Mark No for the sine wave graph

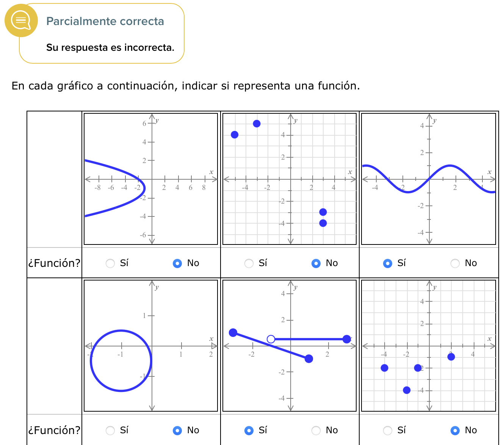(x=455, y=263)
